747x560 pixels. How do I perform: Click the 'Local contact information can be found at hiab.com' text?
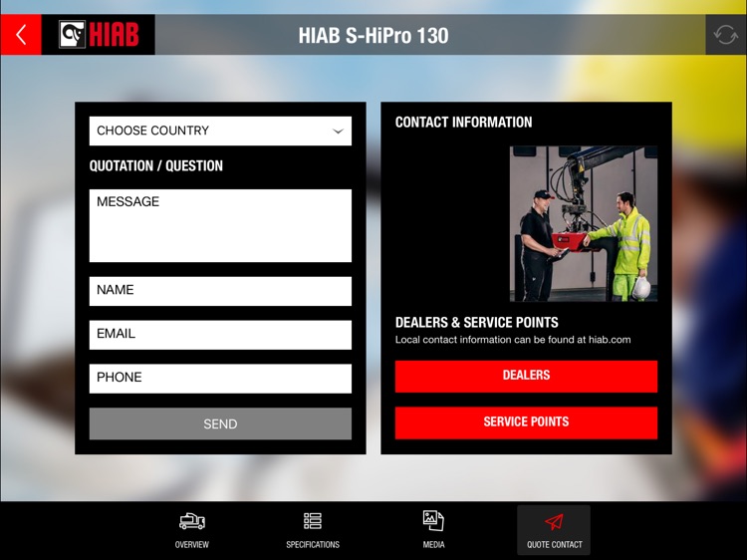point(513,340)
